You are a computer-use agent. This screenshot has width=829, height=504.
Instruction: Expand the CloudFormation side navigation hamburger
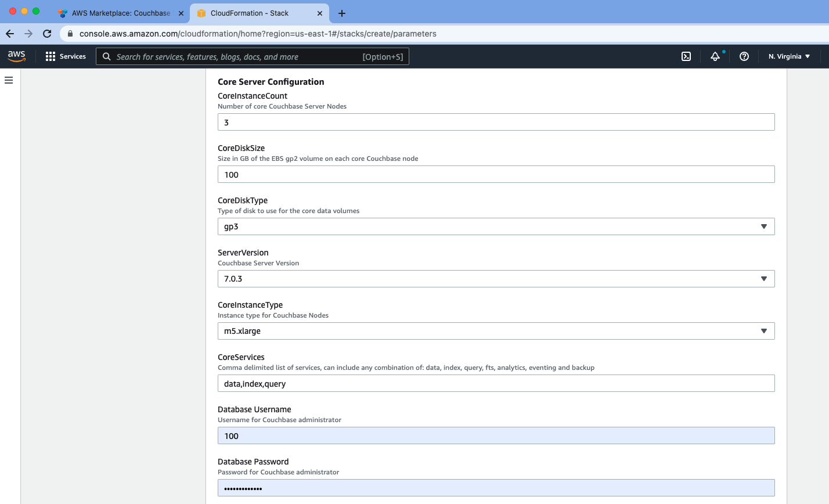pos(8,80)
